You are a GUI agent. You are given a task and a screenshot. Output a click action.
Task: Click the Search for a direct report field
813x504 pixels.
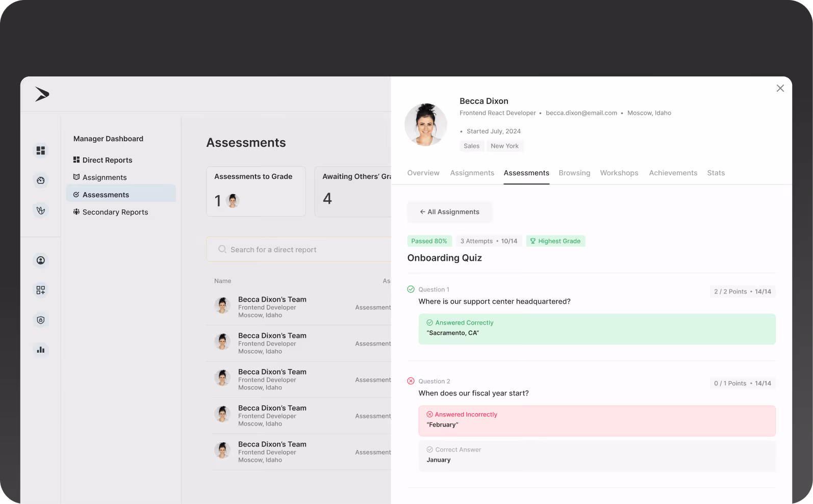point(298,249)
